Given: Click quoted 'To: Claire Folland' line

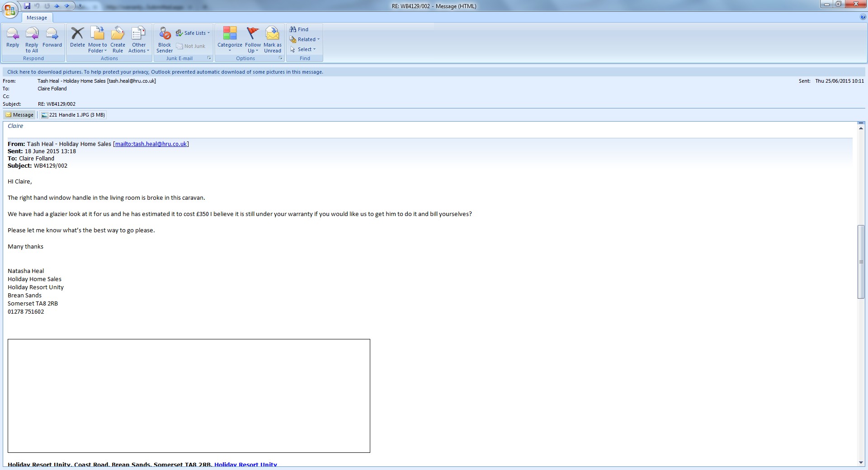Looking at the screenshot, I should click(x=31, y=159).
